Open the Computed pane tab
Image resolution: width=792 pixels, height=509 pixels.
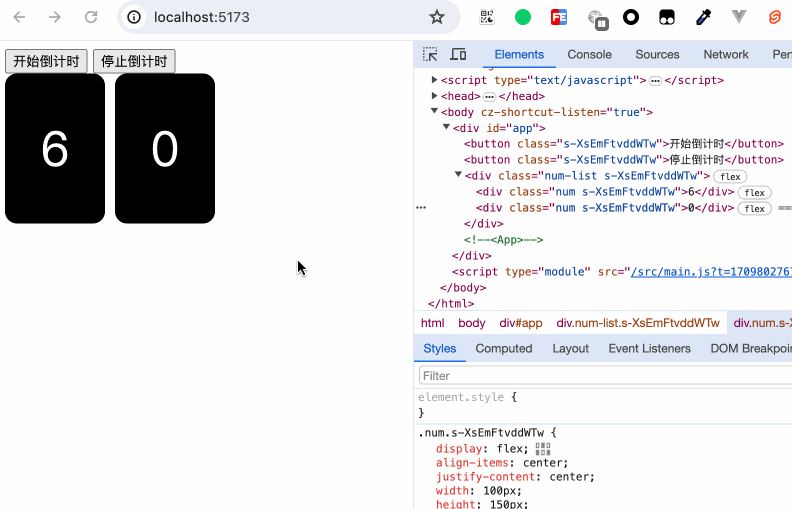click(504, 348)
